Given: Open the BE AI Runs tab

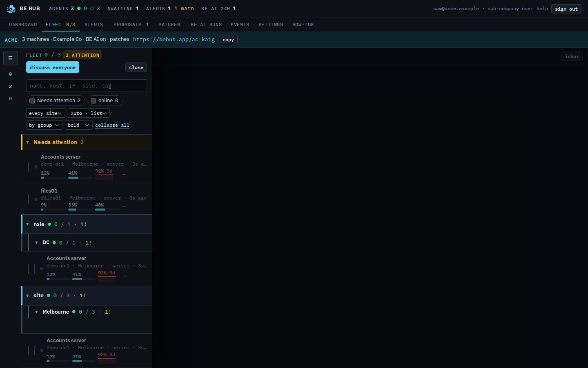Looking at the screenshot, I should [206, 25].
